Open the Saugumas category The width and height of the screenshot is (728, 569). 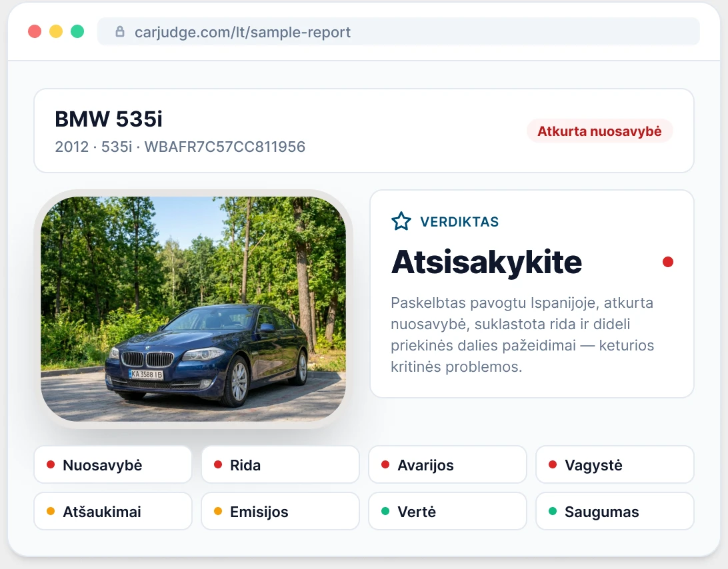pyautogui.click(x=615, y=512)
